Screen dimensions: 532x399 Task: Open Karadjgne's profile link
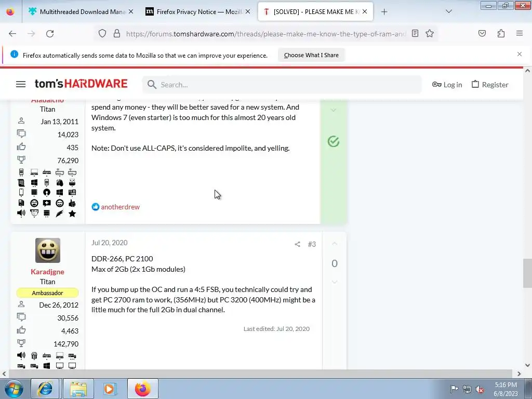[47, 272]
